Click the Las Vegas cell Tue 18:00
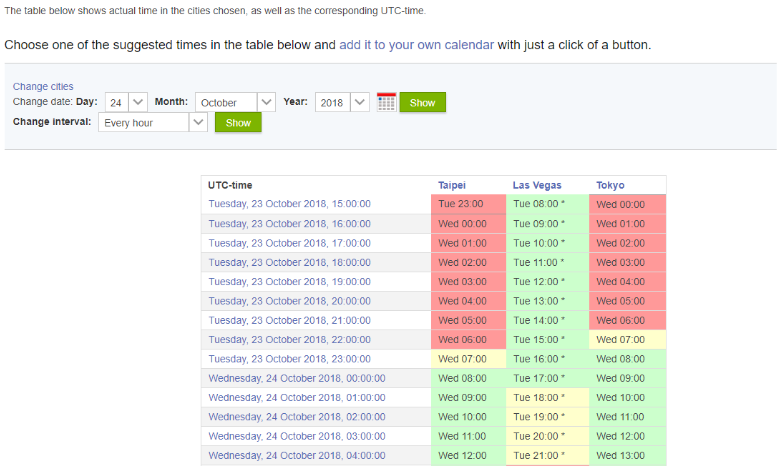Screen dimensions: 782x466 coord(547,398)
